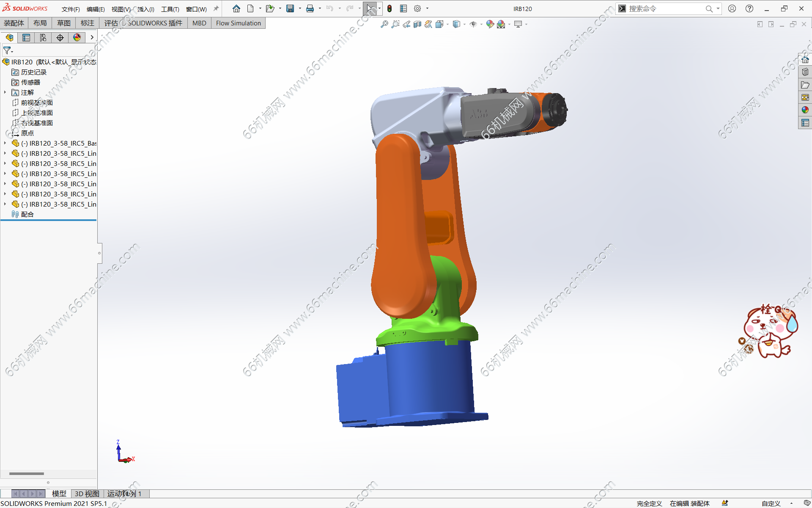This screenshot has width=812, height=508.
Task: Switch to the 装配体 ribbon tab
Action: coord(14,23)
